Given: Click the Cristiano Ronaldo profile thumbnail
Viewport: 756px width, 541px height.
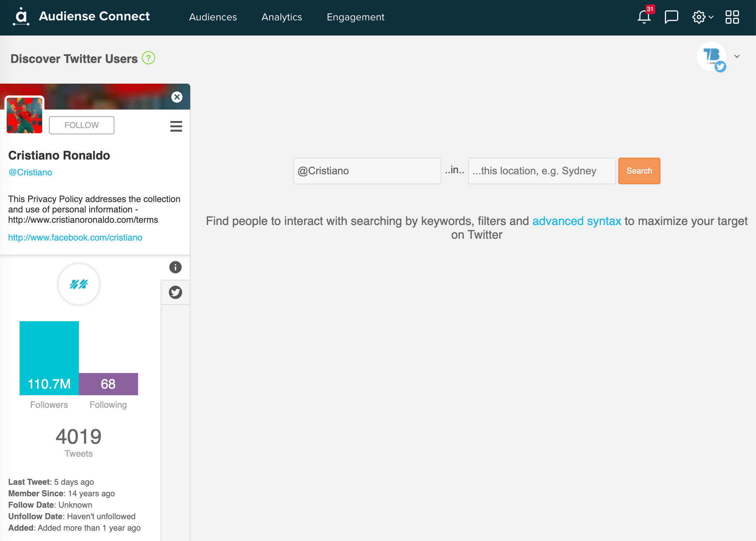Looking at the screenshot, I should tap(24, 115).
